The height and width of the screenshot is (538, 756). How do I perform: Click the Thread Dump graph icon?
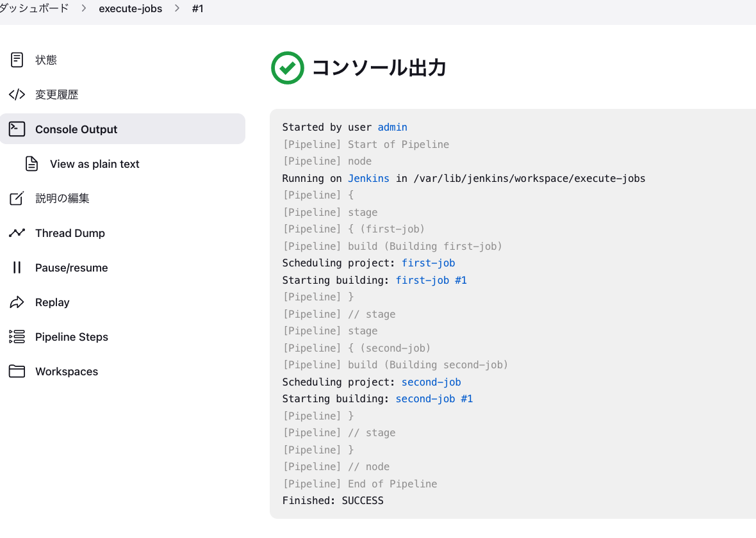[x=17, y=233]
